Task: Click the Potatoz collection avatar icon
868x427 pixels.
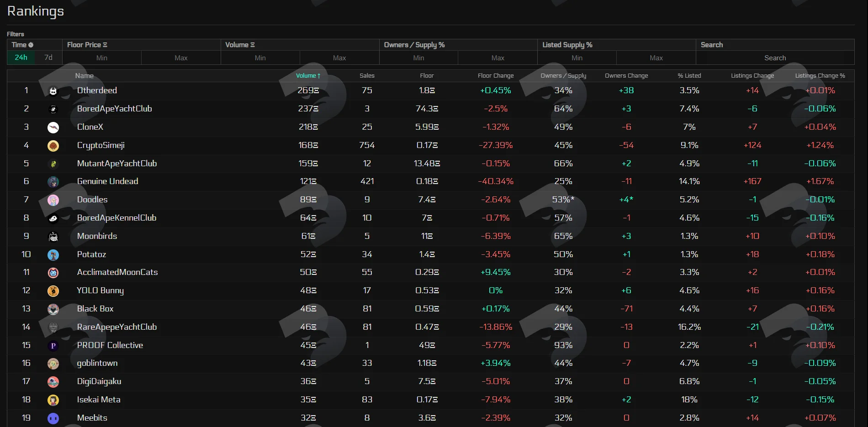Action: pos(53,255)
